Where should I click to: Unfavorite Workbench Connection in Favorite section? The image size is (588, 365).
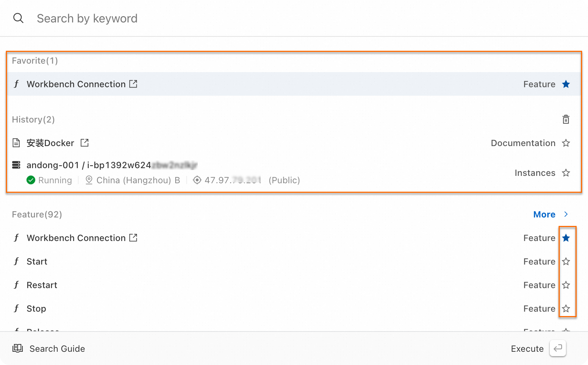click(x=566, y=84)
